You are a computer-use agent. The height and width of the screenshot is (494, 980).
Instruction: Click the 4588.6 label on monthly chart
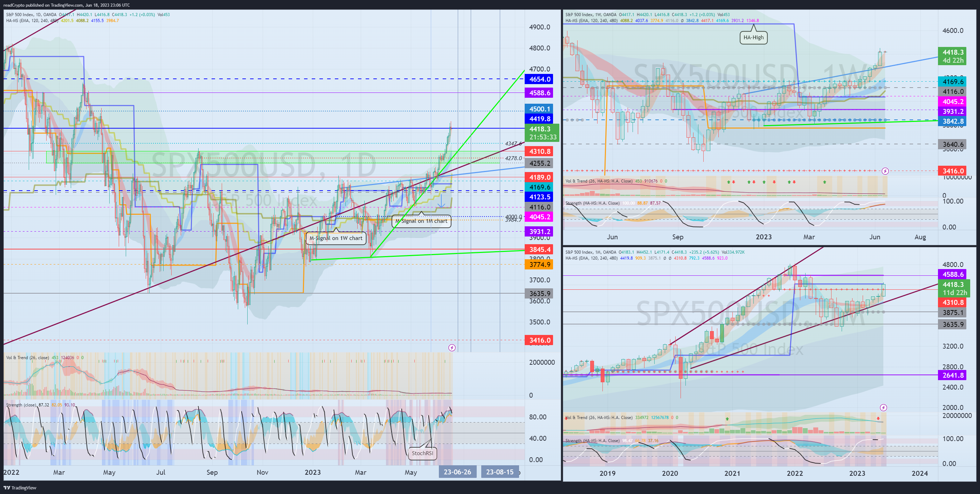[x=953, y=274]
